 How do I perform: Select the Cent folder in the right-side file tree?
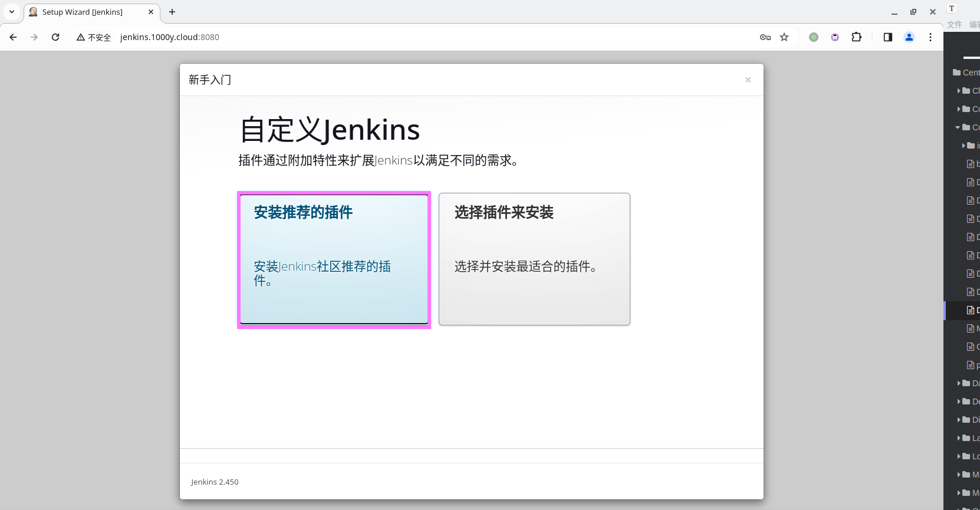click(x=966, y=73)
